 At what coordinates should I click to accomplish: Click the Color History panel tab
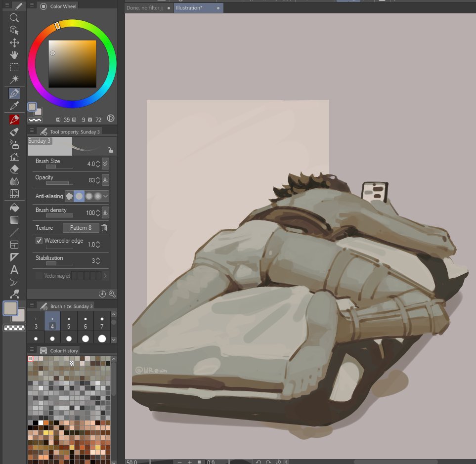point(59,351)
